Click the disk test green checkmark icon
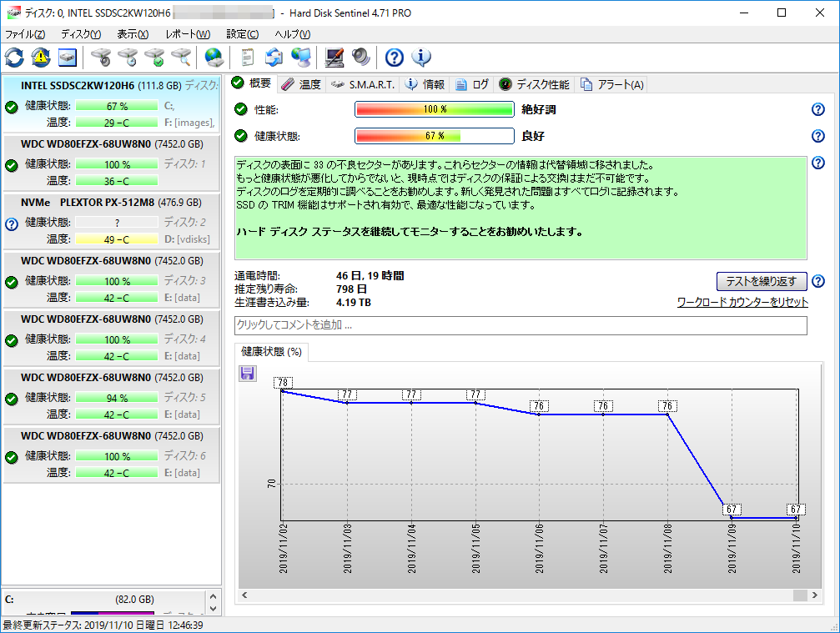Image resolution: width=840 pixels, height=633 pixels. pos(154,58)
